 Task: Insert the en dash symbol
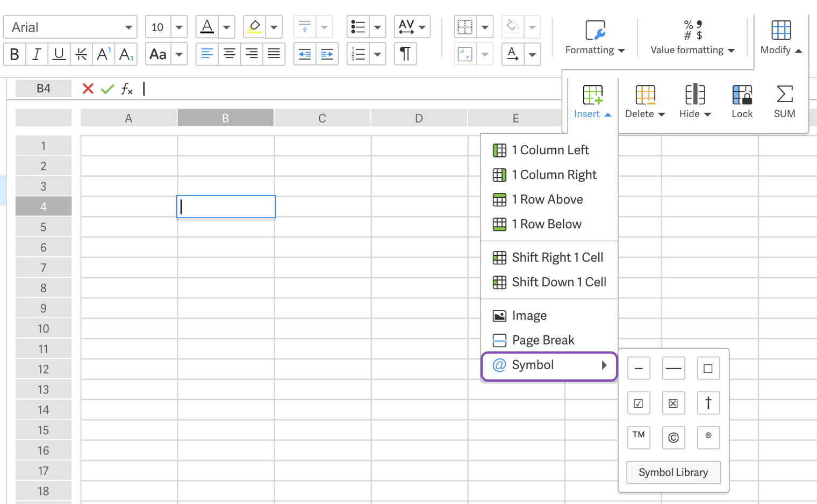639,369
